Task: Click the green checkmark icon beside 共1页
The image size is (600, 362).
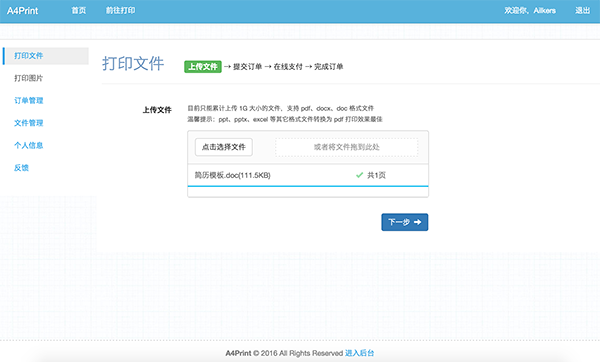Action: pyautogui.click(x=359, y=175)
